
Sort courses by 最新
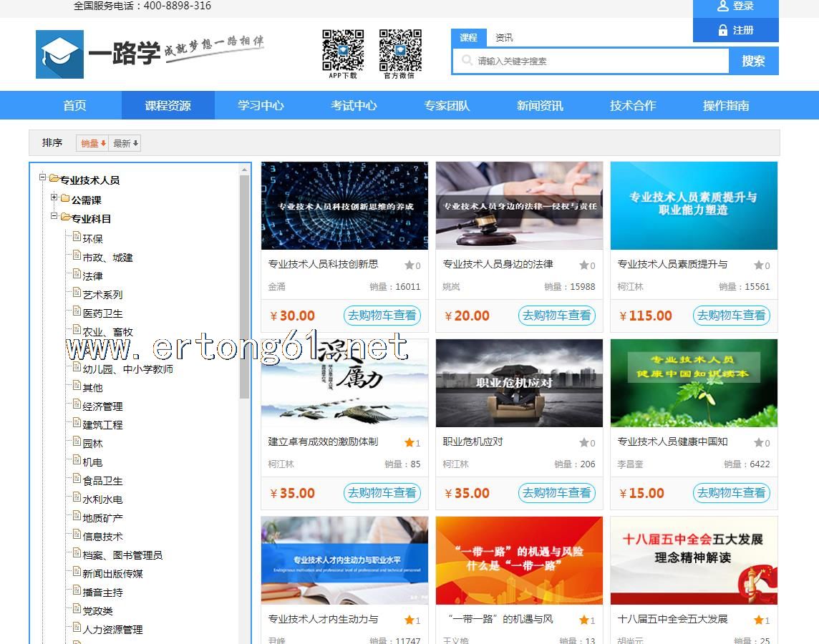coord(125,143)
